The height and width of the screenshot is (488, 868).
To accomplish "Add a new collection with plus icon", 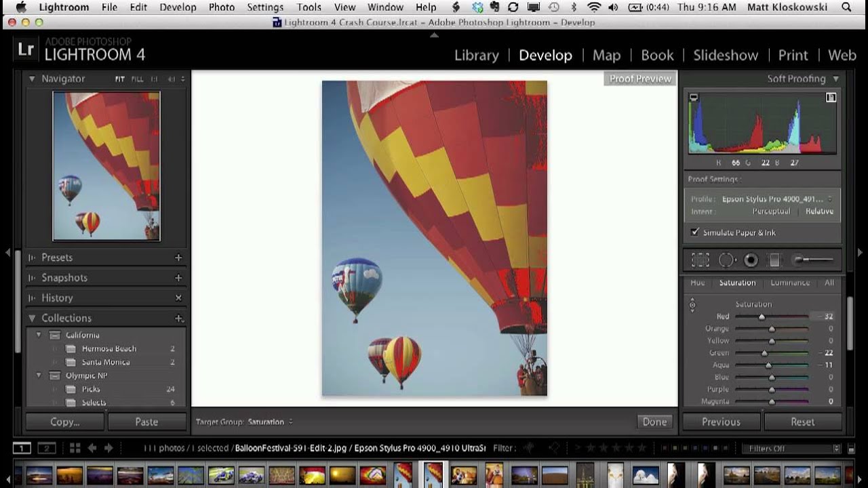I will tap(179, 318).
